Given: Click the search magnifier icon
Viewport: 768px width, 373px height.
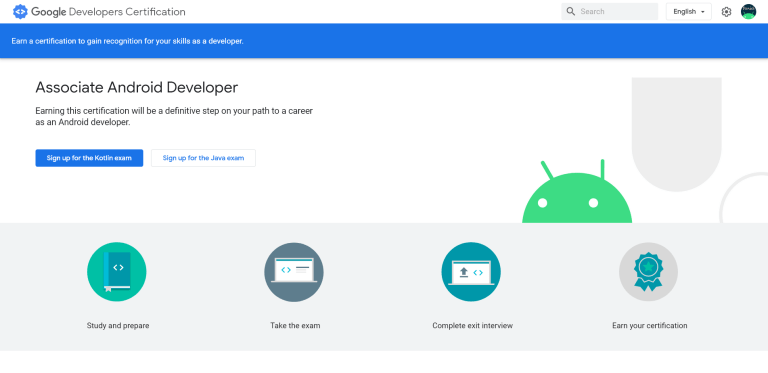Looking at the screenshot, I should [571, 11].
